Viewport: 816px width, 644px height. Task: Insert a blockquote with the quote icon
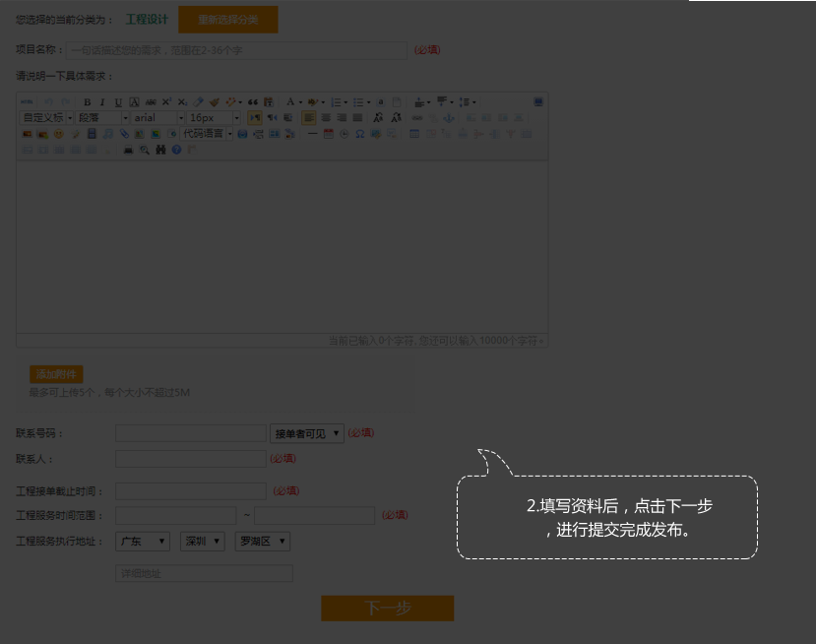coord(252,102)
